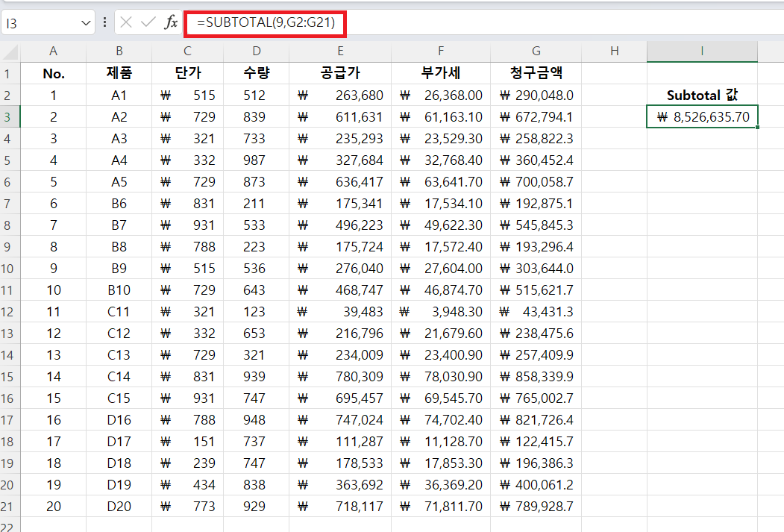Viewport: 784px width, 532px height.
Task: Click quantity cell 939
Action: pyautogui.click(x=256, y=377)
